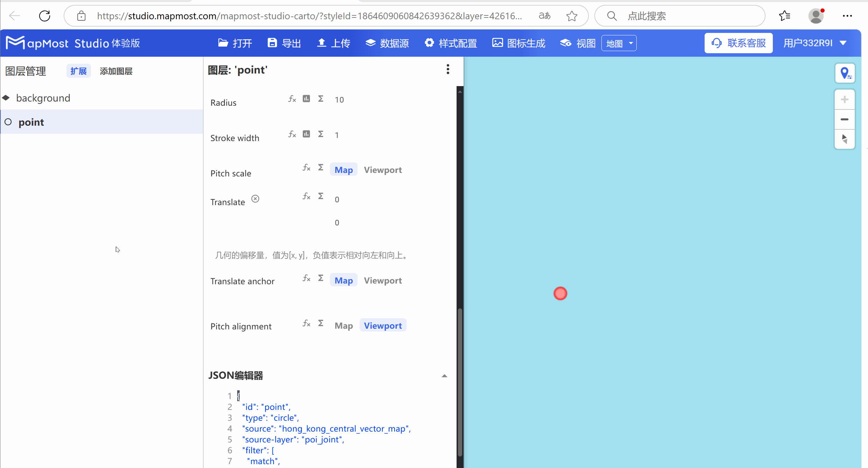868x468 pixels.
Task: Set Pitch alignment to Map
Action: point(344,326)
